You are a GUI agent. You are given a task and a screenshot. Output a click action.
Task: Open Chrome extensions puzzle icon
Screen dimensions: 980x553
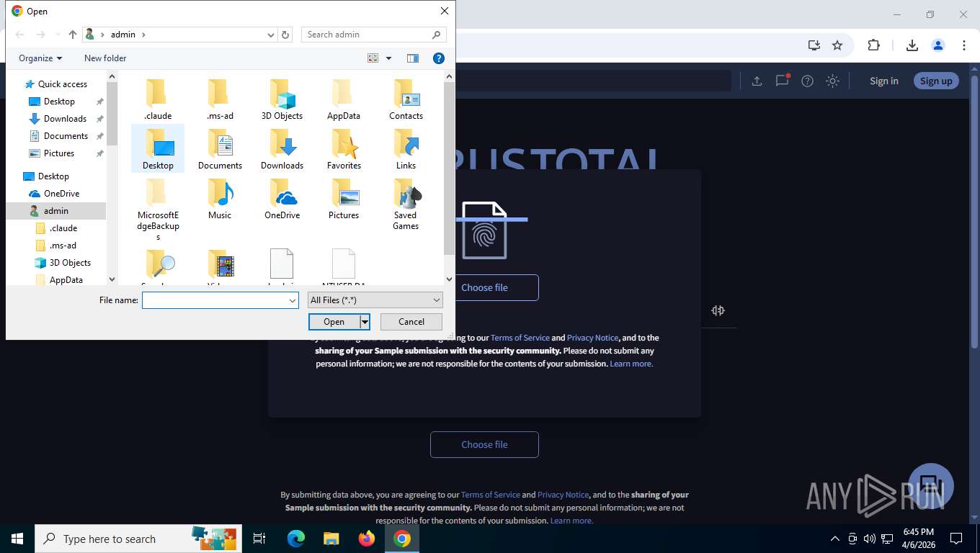873,45
